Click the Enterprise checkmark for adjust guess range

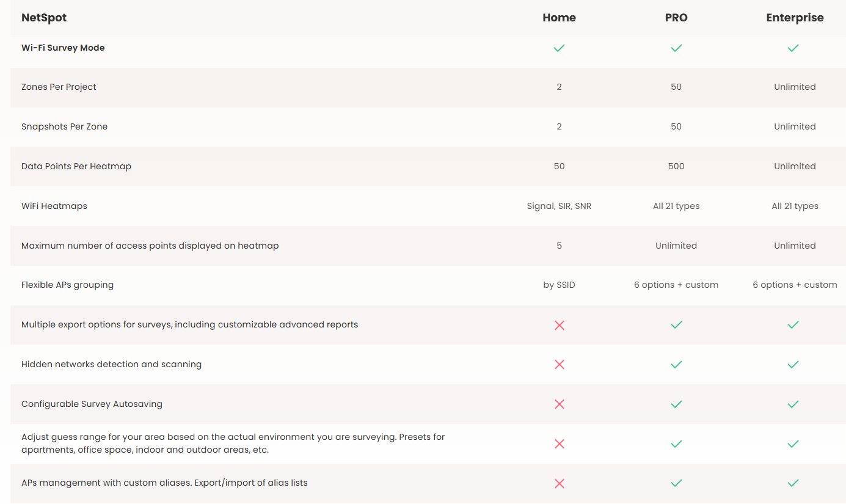point(793,444)
